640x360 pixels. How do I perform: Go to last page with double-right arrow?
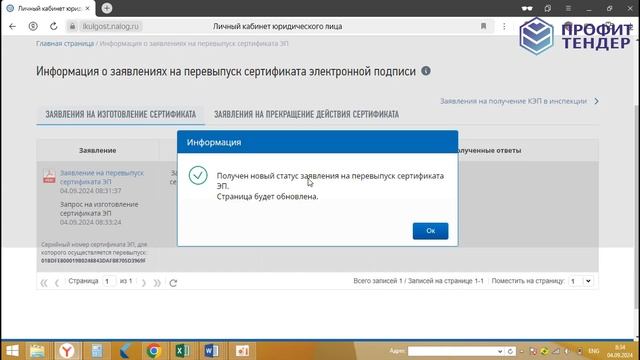pyautogui.click(x=157, y=282)
